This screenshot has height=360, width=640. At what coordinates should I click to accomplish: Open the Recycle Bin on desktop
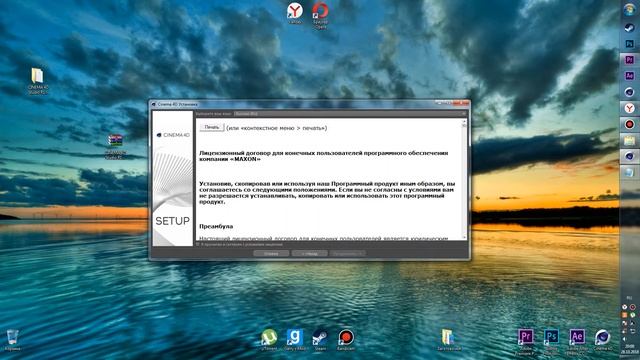[x=13, y=340]
